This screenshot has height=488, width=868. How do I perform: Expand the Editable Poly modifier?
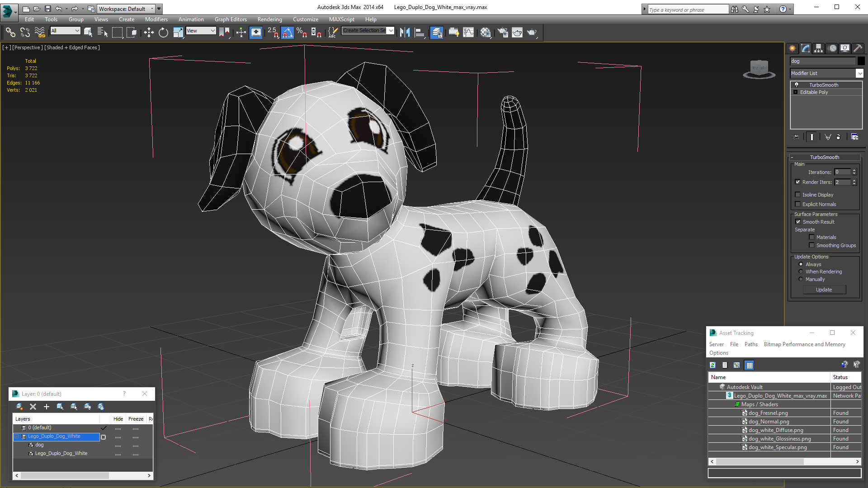point(796,92)
